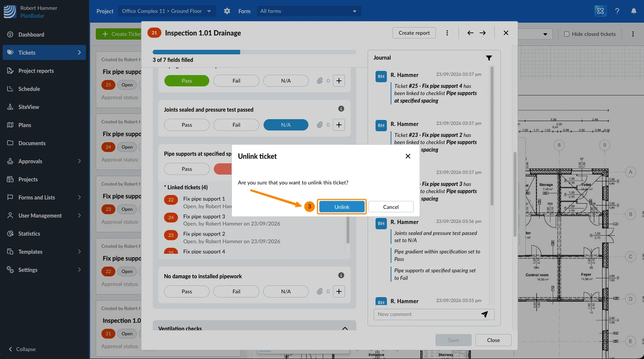Select Fail for No damage to installed pipework
The image size is (644, 359).
click(236, 291)
